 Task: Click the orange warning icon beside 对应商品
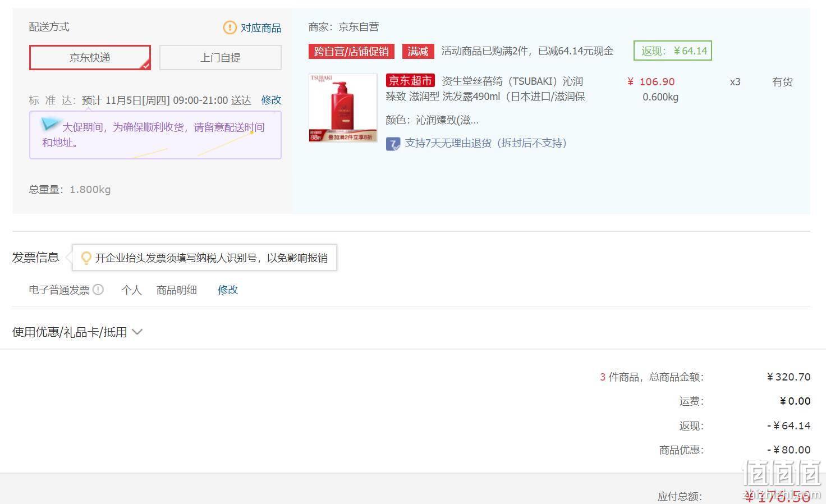click(230, 28)
